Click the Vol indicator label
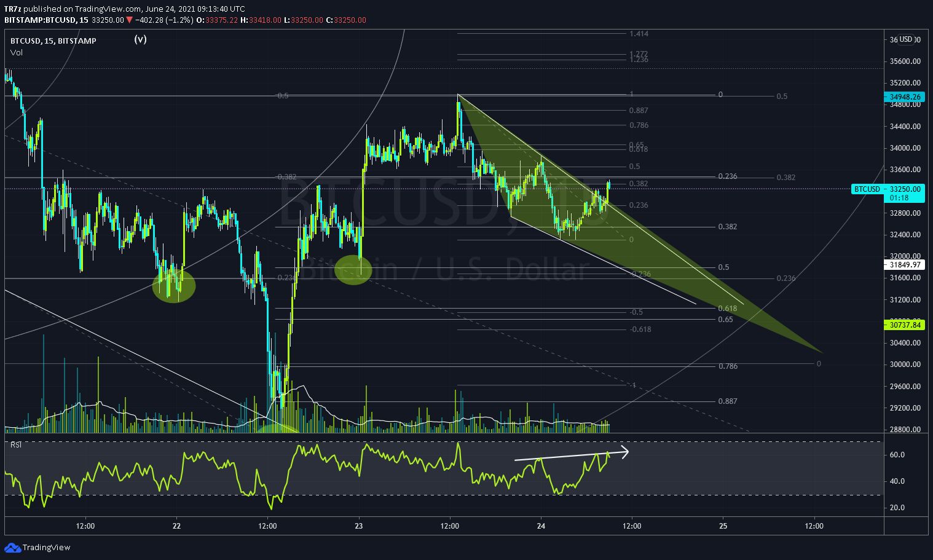This screenshot has height=560, width=933. (x=17, y=53)
